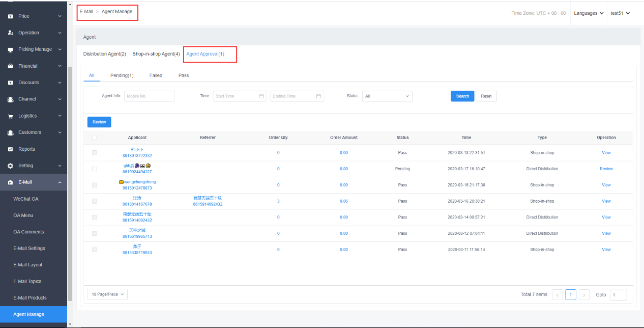Click the Price icon in sidebar
The height and width of the screenshot is (328, 644).
click(10, 16)
